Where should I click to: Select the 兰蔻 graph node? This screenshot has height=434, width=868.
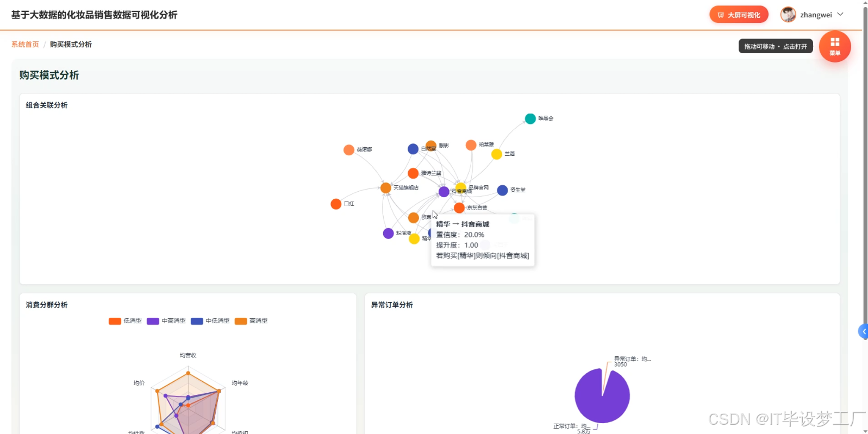497,154
